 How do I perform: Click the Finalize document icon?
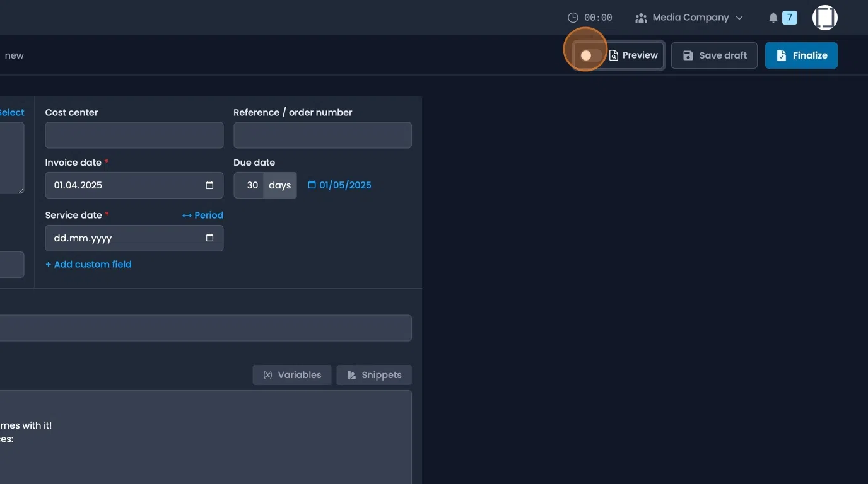point(782,55)
